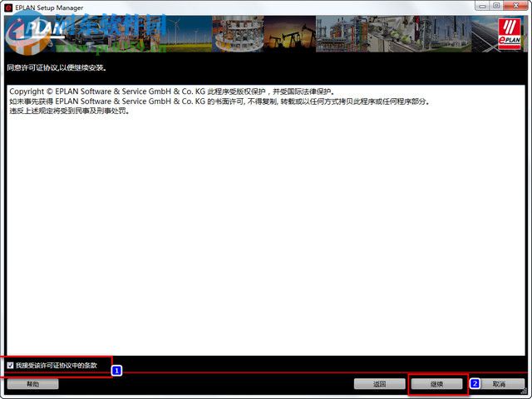Click the window resize grip at bottom-right corner
Screen dimensions: 532x399
pyautogui.click(x=526, y=393)
